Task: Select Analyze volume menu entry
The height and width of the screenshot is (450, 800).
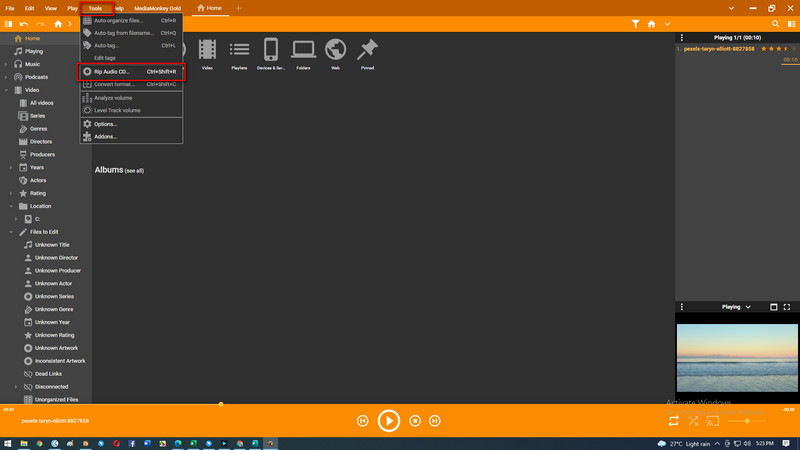Action: point(131,98)
